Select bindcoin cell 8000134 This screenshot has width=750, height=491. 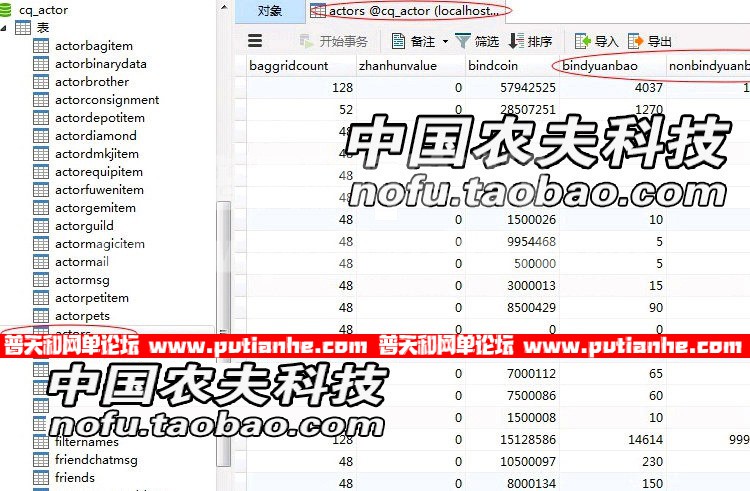pyautogui.click(x=512, y=483)
